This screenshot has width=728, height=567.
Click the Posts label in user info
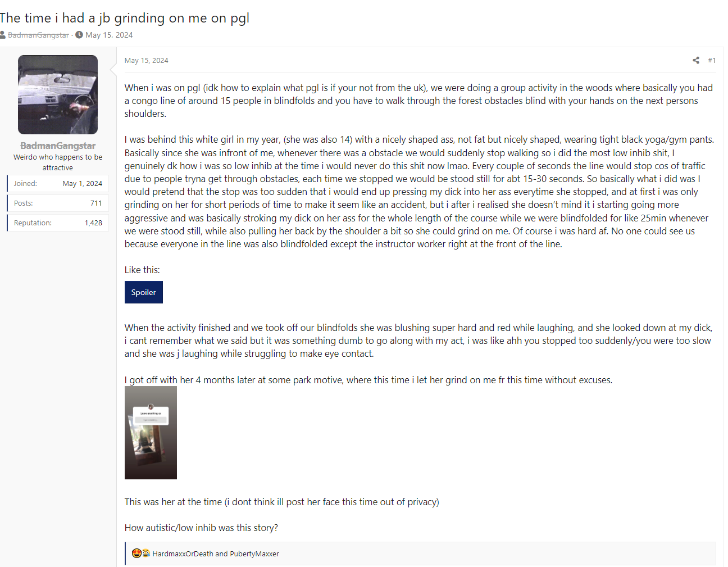pos(23,203)
